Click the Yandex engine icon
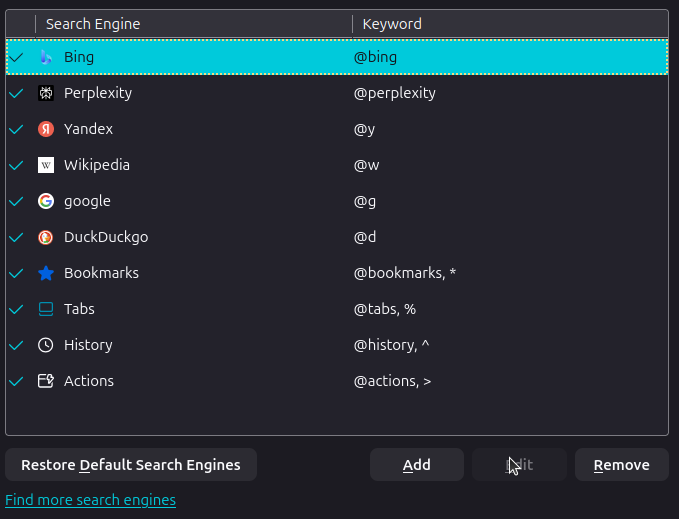Image resolution: width=679 pixels, height=519 pixels. point(45,129)
